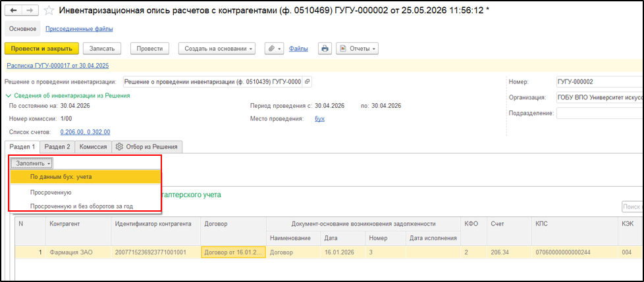Select Фармация ЗАО cell
The image size is (644, 282).
78,252
